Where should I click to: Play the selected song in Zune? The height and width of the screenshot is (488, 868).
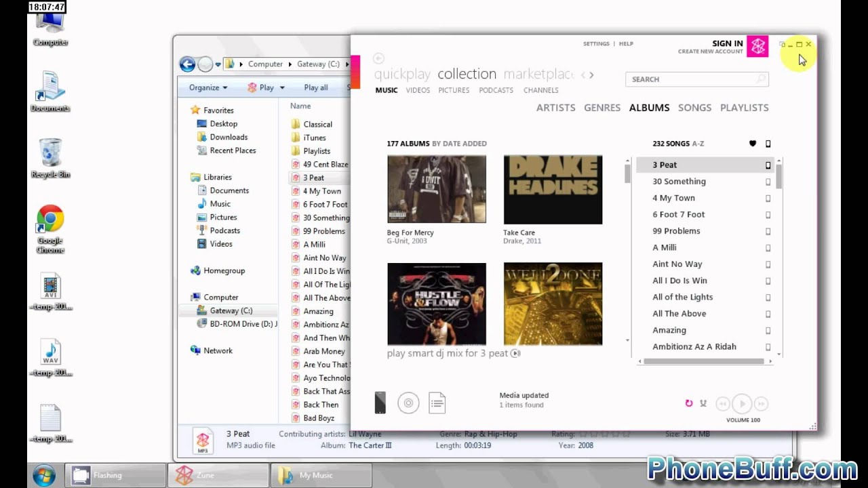point(742,404)
